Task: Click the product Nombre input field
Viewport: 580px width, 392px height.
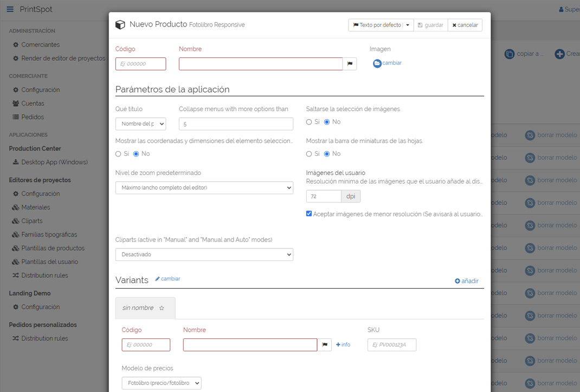Action: [x=261, y=64]
